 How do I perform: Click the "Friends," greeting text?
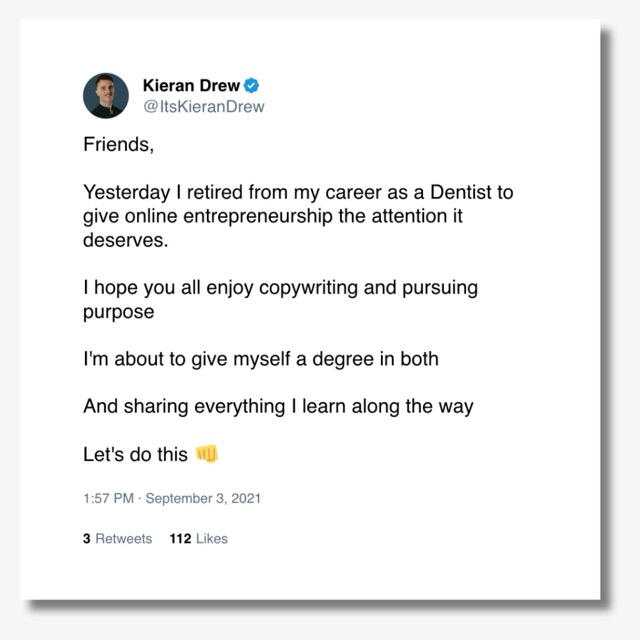point(118,143)
